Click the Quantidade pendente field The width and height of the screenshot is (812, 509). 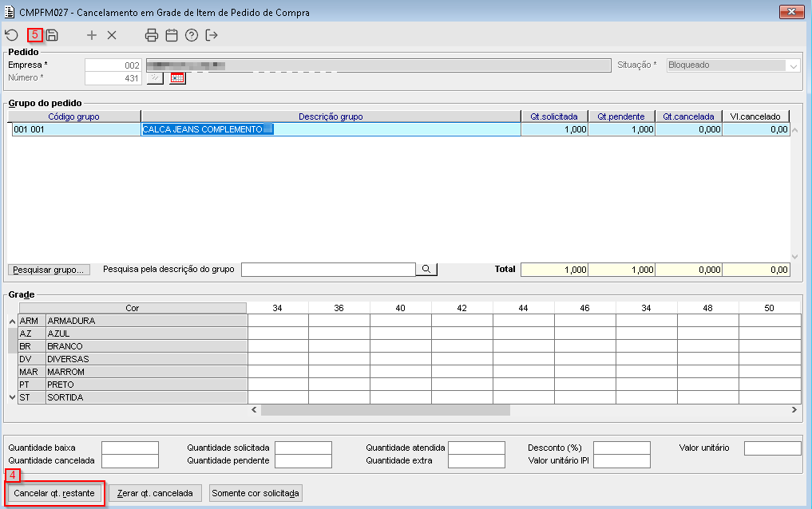tap(303, 461)
